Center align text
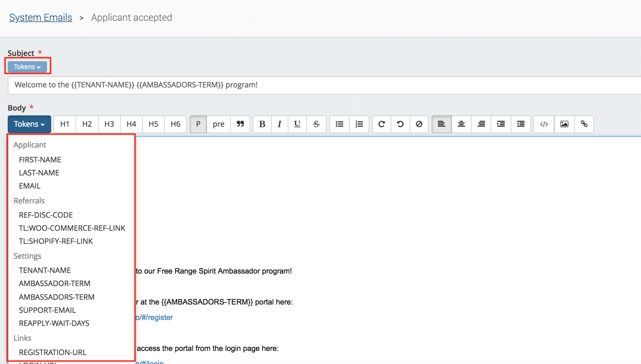This screenshot has width=641, height=364. [461, 124]
